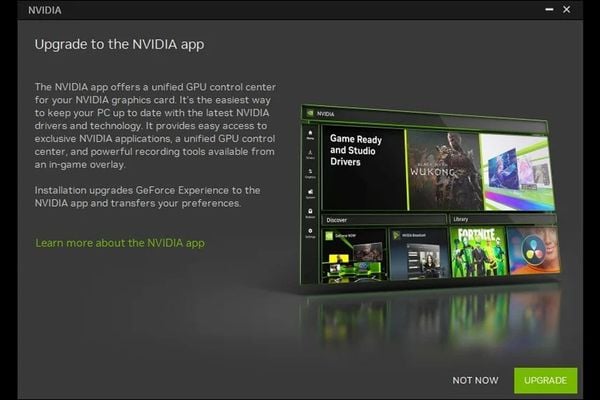
Task: Close the NVIDIA upgrade dialog
Action: [x=567, y=10]
